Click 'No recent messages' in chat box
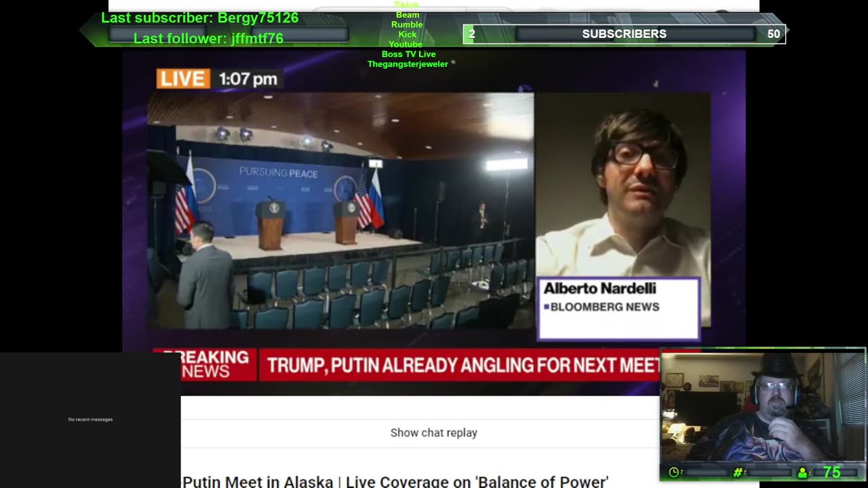Screen dimensions: 868x488 click(90, 420)
